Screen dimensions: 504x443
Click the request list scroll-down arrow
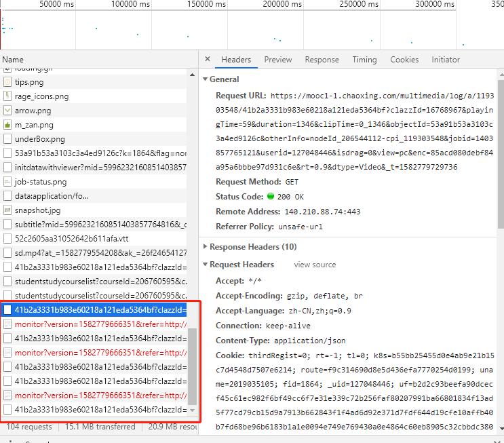pos(193,410)
